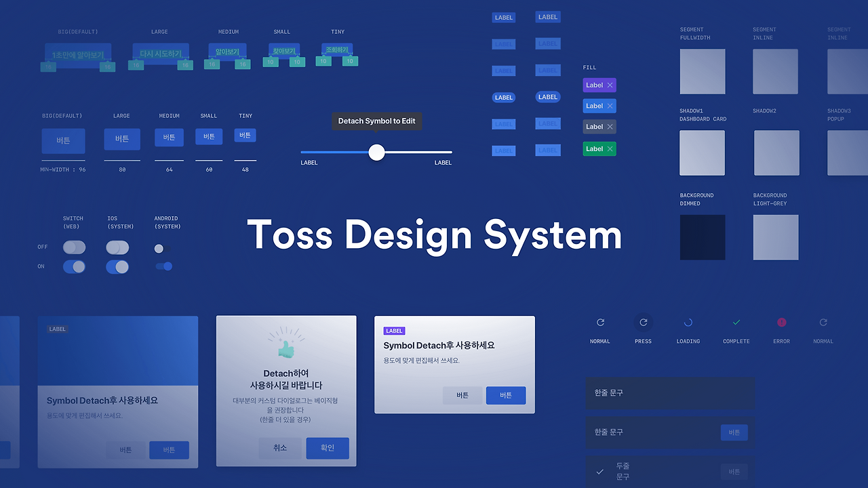This screenshot has height=488, width=868.
Task: Select the SEGMENT FULLWIDTH swatch
Action: 703,71
